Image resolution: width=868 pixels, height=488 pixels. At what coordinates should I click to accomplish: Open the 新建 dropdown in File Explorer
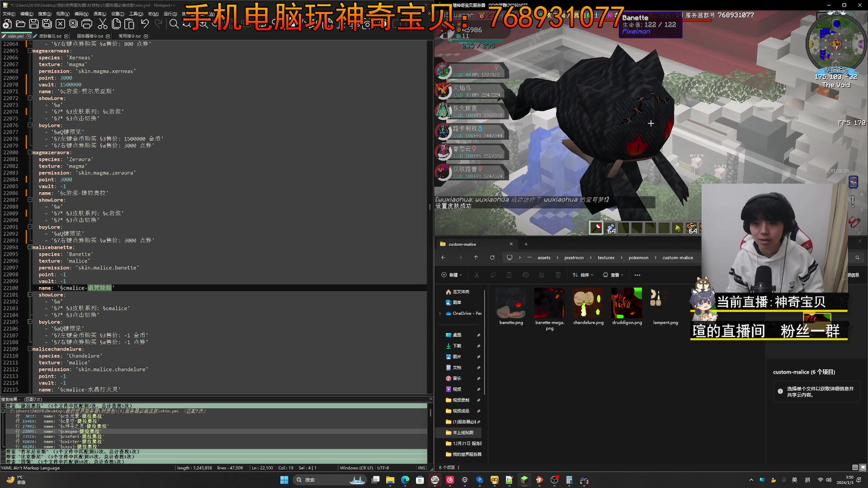(x=452, y=275)
